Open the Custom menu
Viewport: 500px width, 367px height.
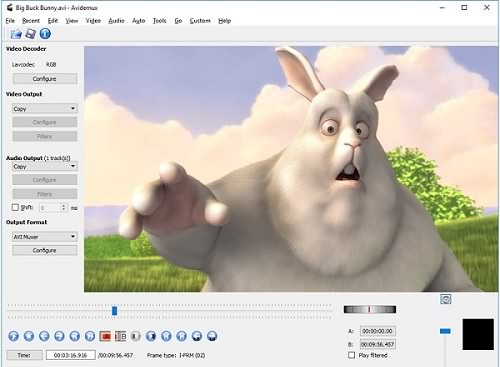point(200,21)
